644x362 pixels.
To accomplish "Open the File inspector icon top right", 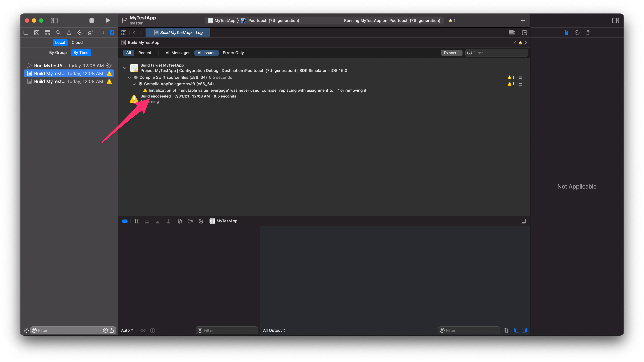I will pyautogui.click(x=567, y=33).
